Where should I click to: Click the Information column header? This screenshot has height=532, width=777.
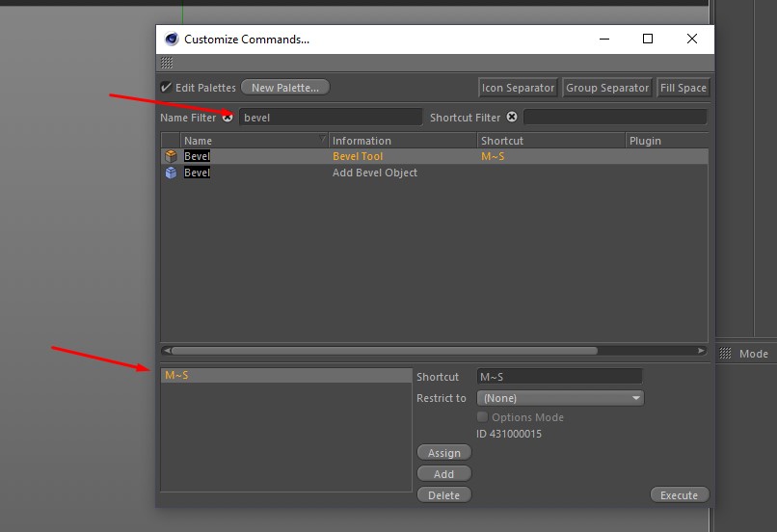click(x=402, y=141)
